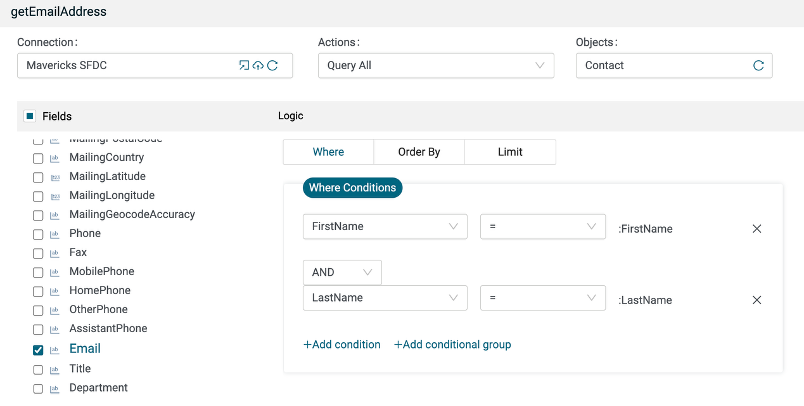Uncheck the Email field checkbox

coord(38,350)
